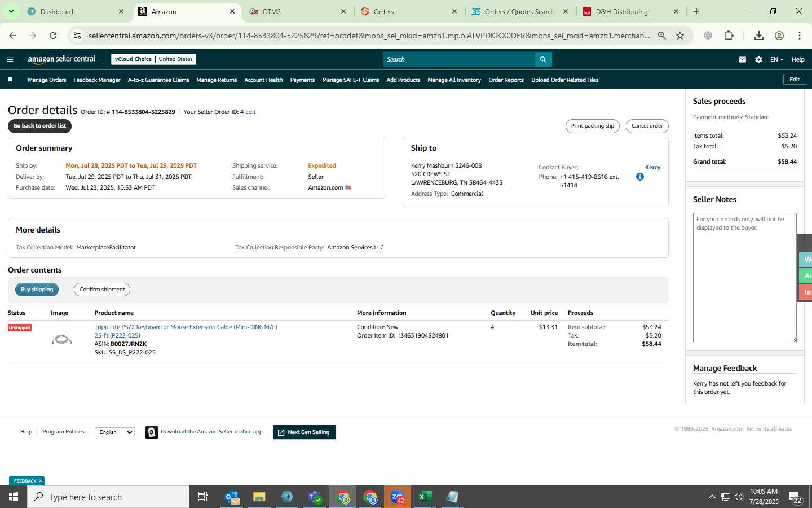Click the phone info icon
Screen dimensions: 812x508
pos(639,177)
